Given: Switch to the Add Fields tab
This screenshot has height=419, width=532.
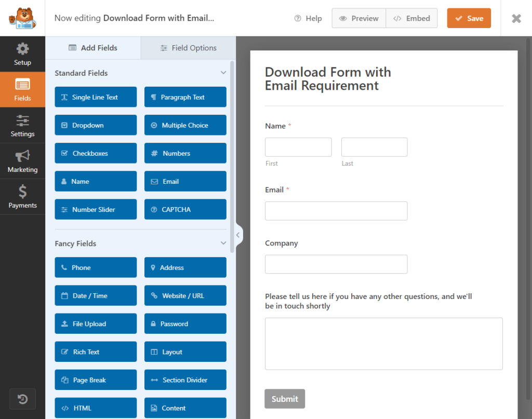Looking at the screenshot, I should (94, 47).
